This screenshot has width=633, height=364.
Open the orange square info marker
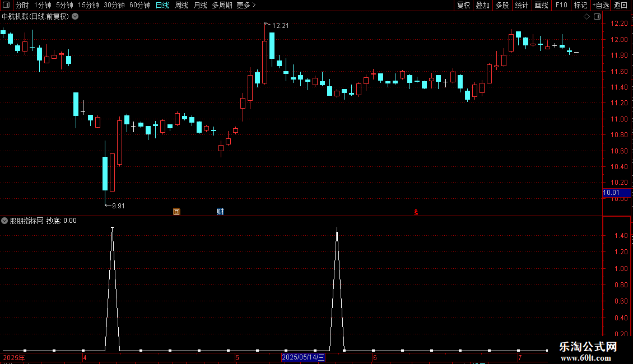[176, 212]
